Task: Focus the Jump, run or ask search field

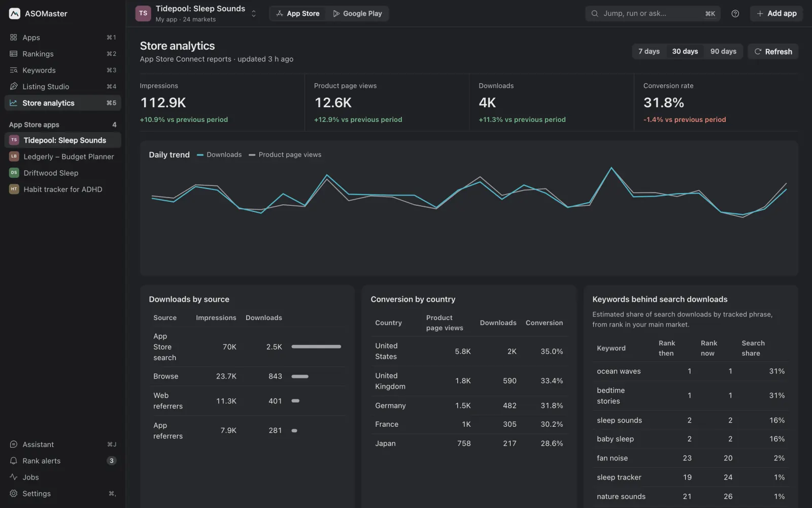Action: click(x=653, y=14)
